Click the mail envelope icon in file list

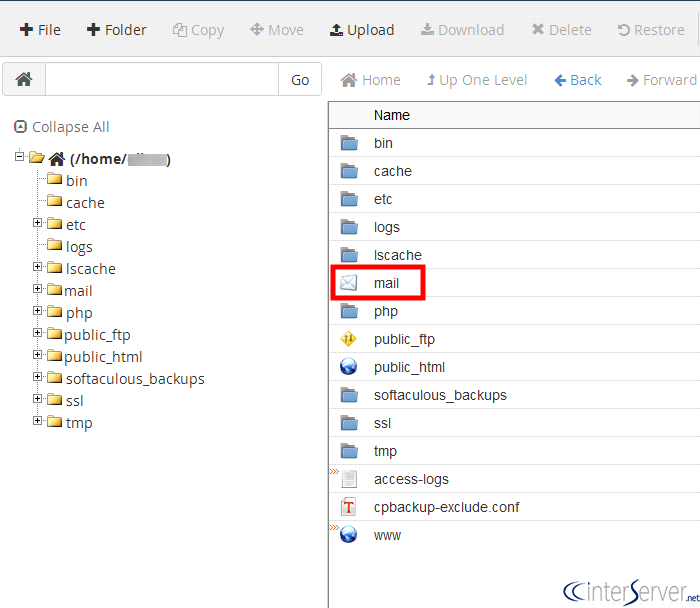point(348,283)
